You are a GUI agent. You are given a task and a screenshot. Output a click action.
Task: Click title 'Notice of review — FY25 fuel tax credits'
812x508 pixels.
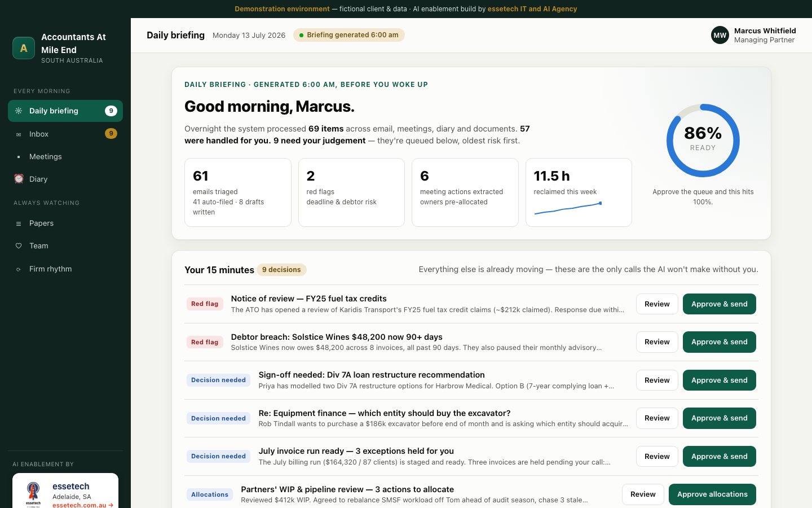click(x=308, y=299)
